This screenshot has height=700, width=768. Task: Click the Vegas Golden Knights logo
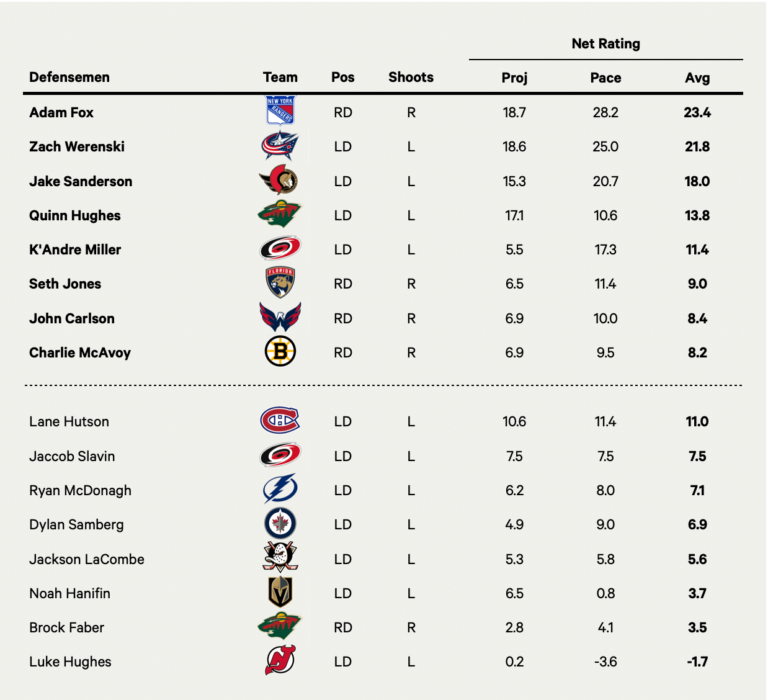tap(280, 593)
